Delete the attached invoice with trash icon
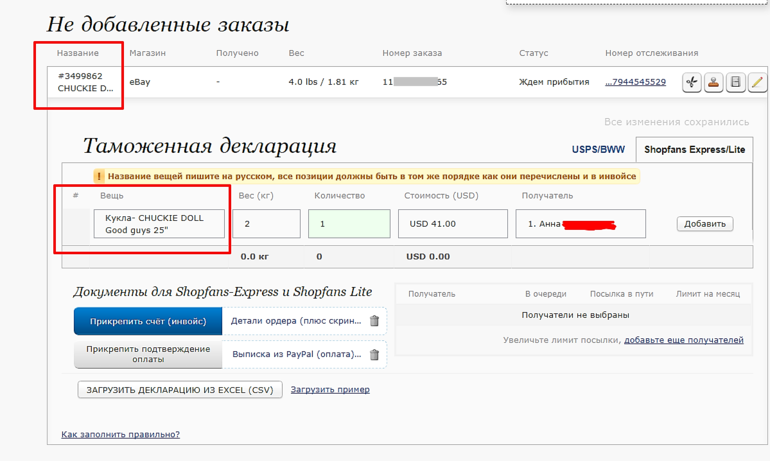 coord(374,321)
